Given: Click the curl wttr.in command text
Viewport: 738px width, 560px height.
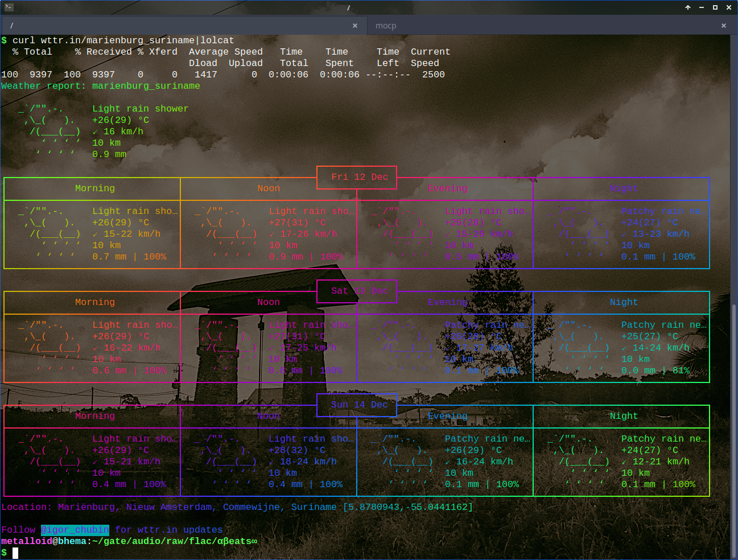Looking at the screenshot, I should (123, 40).
